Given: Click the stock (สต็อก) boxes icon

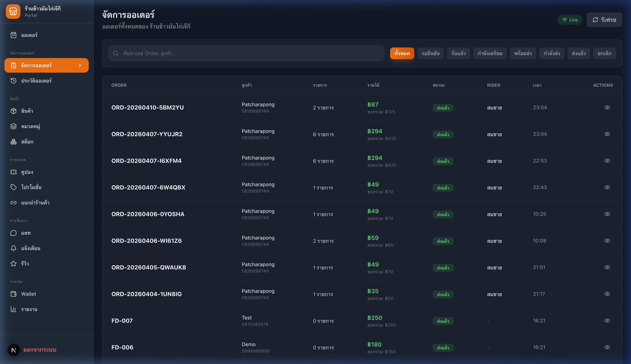Looking at the screenshot, I should click(14, 142).
